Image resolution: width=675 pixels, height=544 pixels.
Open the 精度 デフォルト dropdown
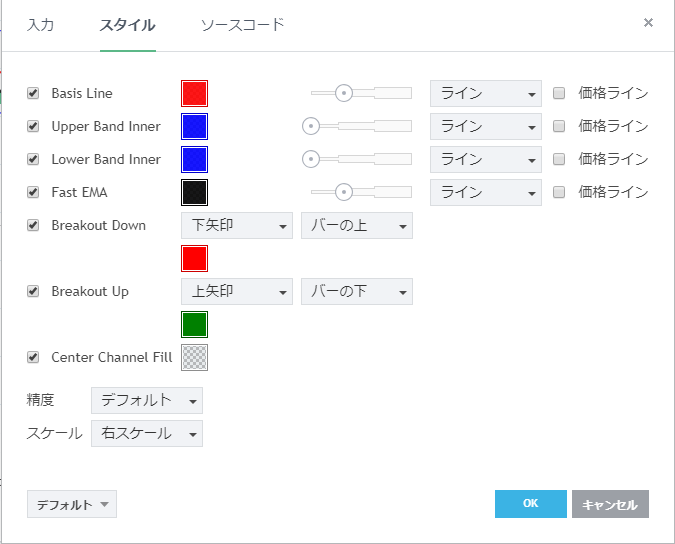tap(146, 401)
